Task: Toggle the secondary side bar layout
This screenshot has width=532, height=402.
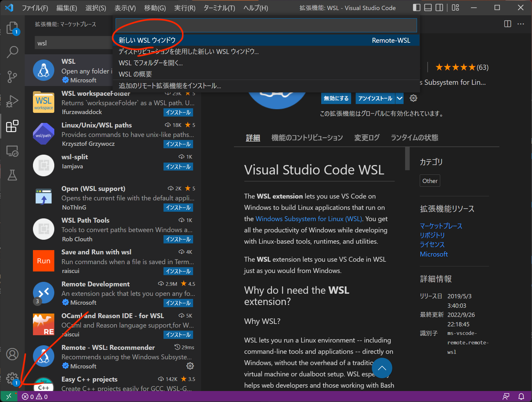Action: point(439,8)
